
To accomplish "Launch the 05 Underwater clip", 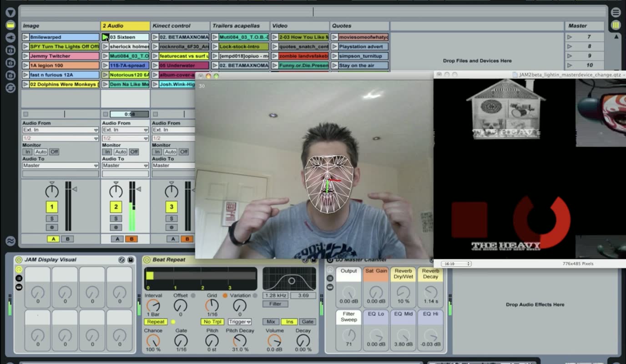I will (155, 66).
